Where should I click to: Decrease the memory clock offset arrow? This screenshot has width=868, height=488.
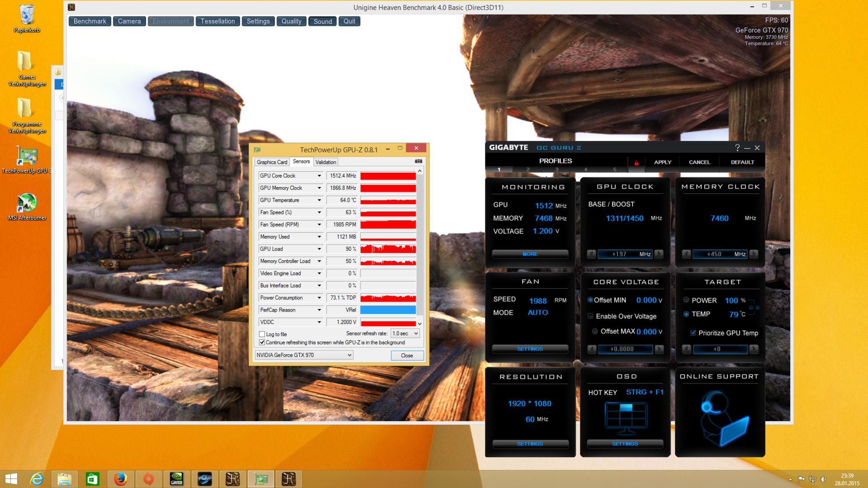pyautogui.click(x=686, y=254)
